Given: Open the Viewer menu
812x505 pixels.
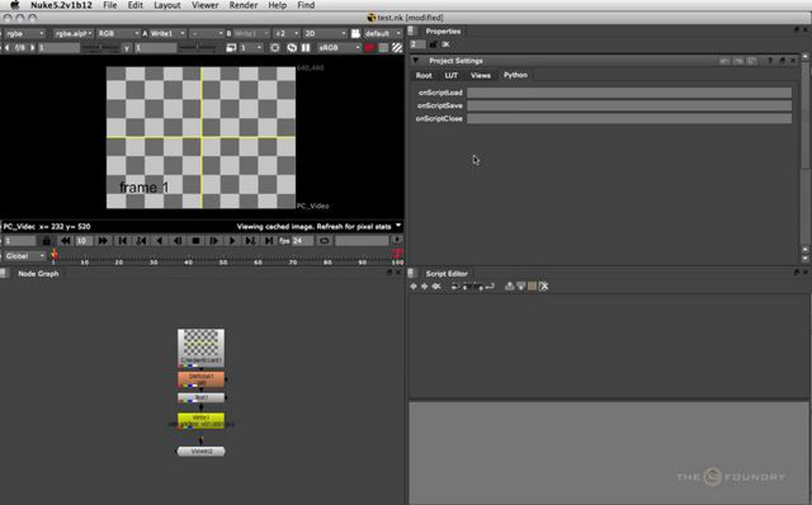Looking at the screenshot, I should click(205, 5).
